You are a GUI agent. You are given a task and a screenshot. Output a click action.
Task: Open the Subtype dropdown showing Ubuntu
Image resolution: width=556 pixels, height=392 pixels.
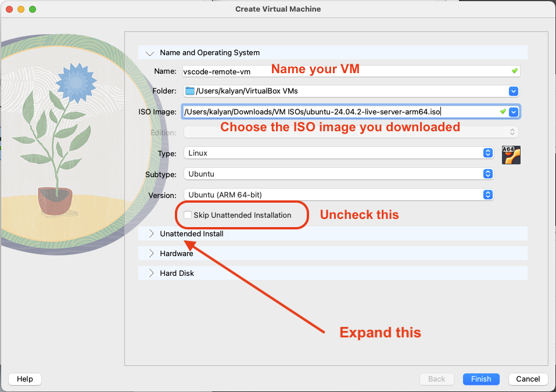coord(488,174)
